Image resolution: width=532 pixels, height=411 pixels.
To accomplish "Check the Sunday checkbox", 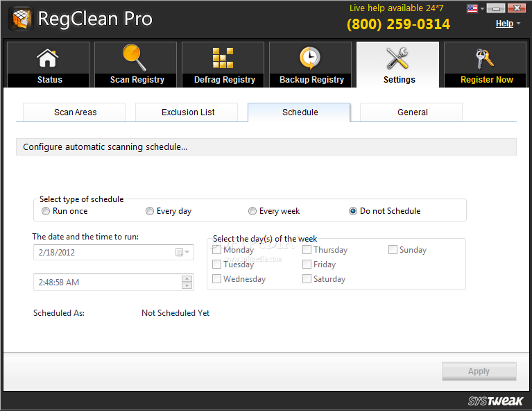I will point(393,250).
